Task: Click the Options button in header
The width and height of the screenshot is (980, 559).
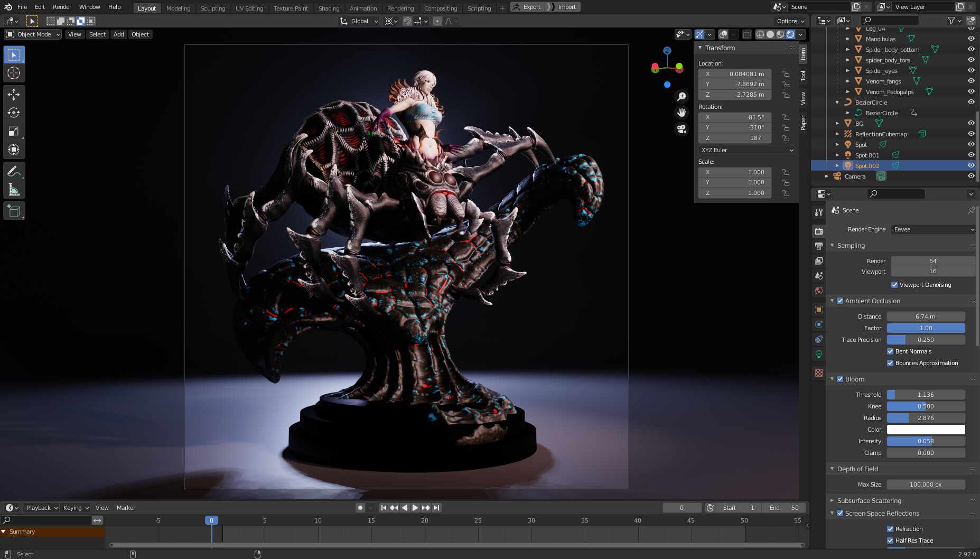Action: 790,21
